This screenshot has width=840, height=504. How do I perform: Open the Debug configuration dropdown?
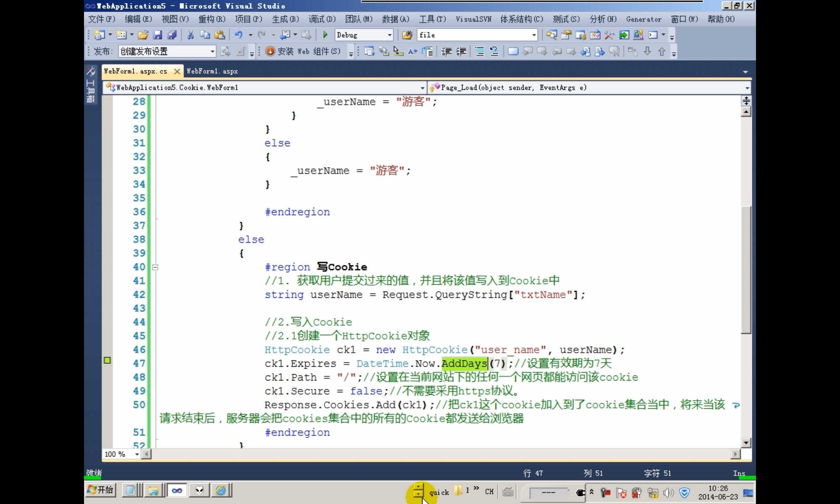click(x=389, y=35)
